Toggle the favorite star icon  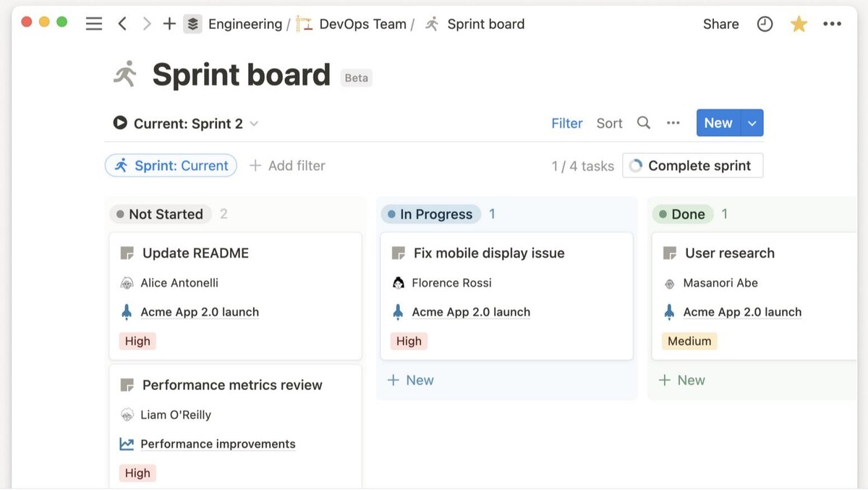tap(799, 24)
